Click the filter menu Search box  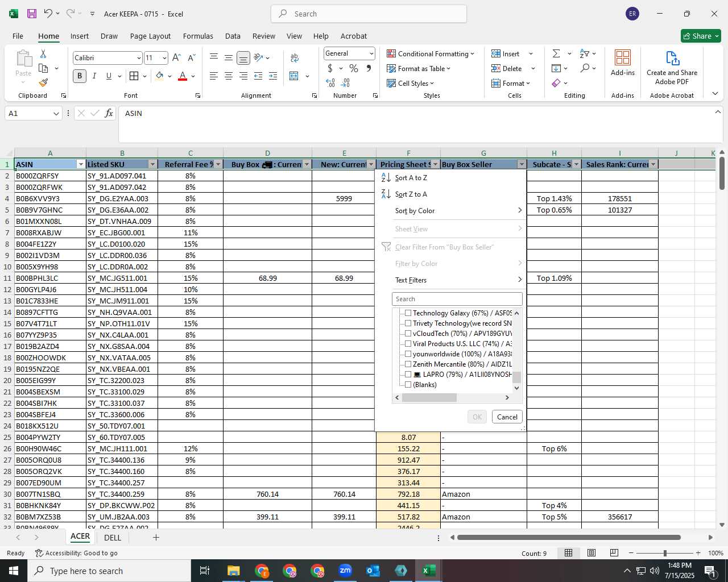coord(457,299)
